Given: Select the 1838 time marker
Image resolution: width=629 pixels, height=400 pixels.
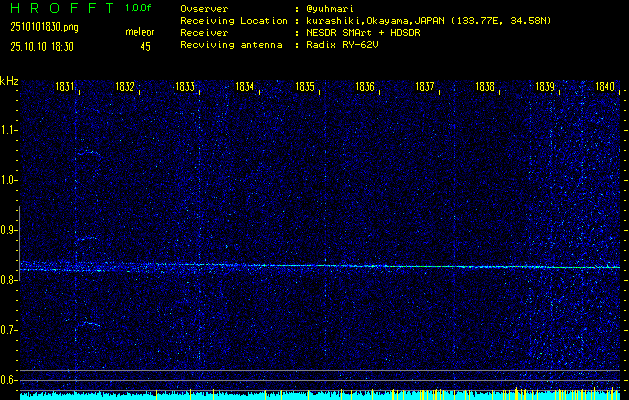Looking at the screenshot, I should tap(485, 87).
